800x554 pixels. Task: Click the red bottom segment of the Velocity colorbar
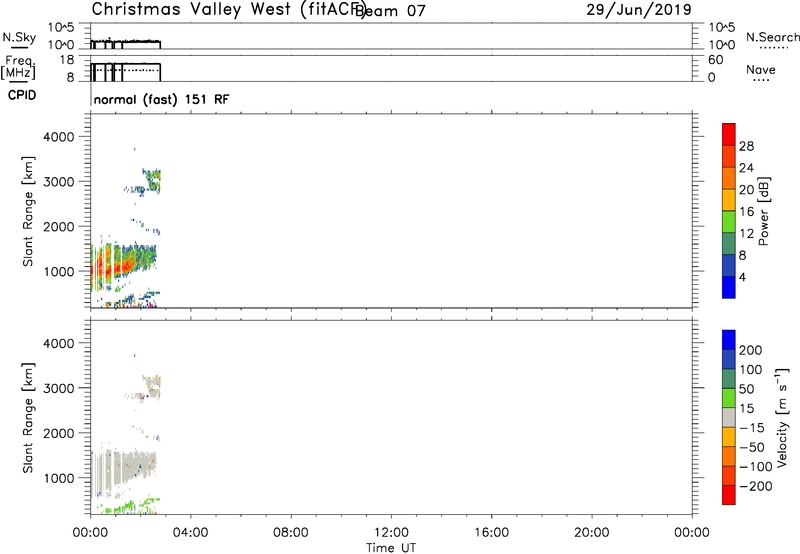[729, 495]
